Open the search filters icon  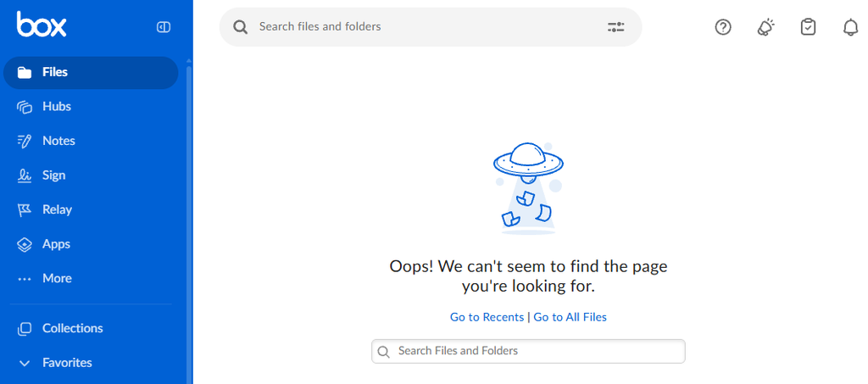[616, 27]
